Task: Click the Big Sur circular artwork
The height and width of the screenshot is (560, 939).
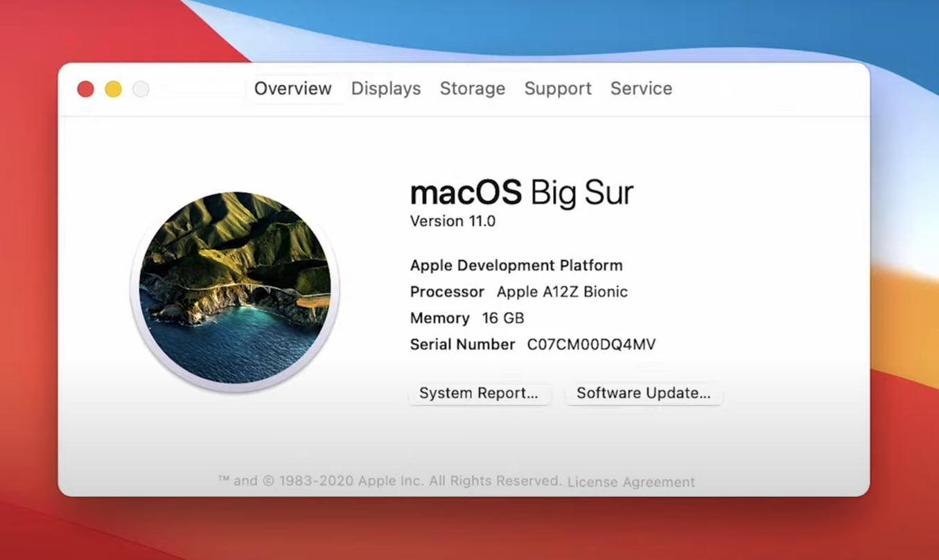Action: pos(235,288)
